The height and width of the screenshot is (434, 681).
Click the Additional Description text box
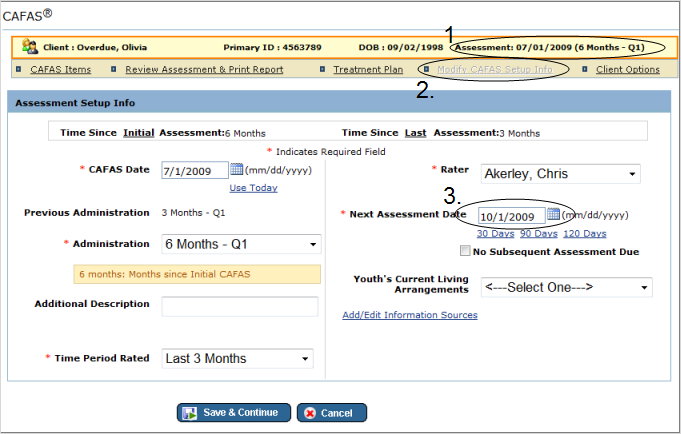click(x=240, y=306)
